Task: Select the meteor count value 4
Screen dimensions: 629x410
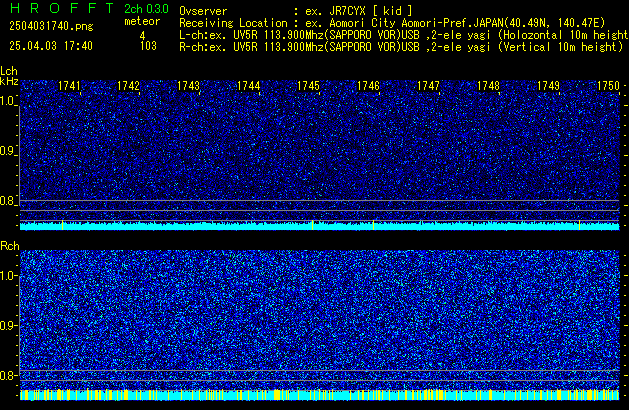Action: click(142, 36)
